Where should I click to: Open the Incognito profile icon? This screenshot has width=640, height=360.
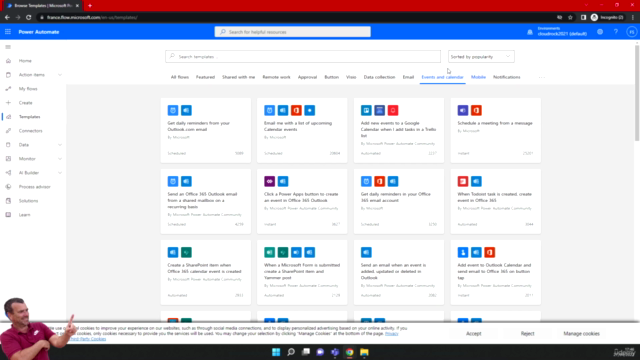(x=607, y=17)
